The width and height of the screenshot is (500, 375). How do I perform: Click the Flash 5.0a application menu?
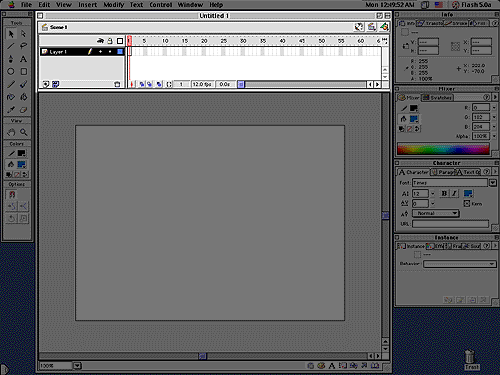pyautogui.click(x=471, y=5)
